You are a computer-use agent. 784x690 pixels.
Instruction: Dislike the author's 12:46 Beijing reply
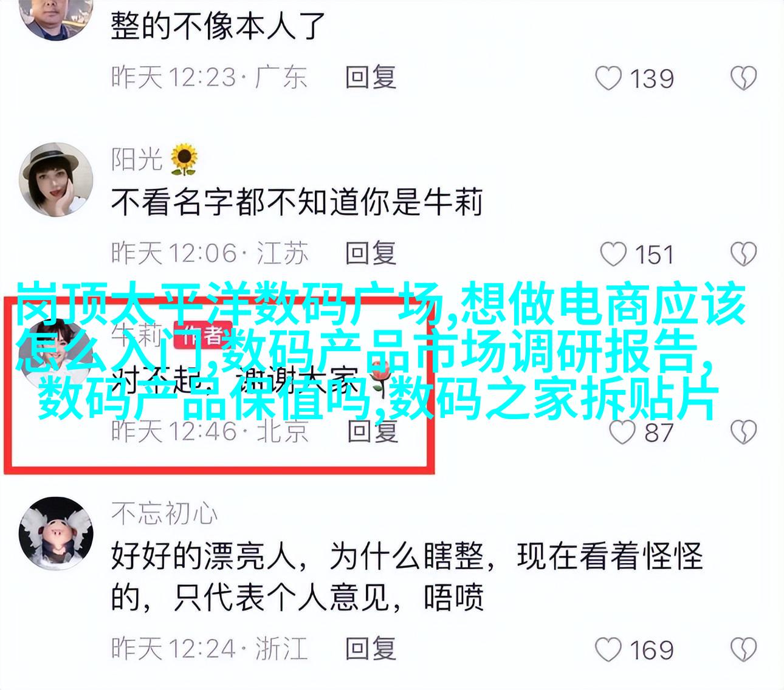[x=743, y=432]
